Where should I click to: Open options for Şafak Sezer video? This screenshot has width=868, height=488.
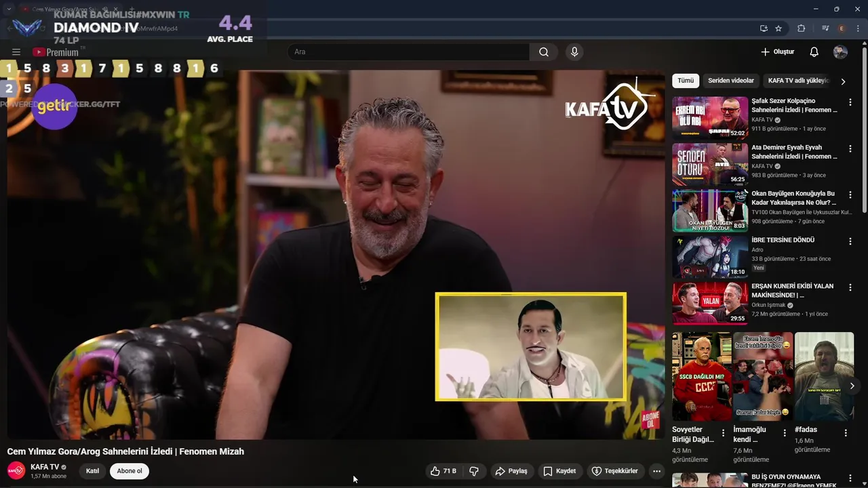click(850, 102)
